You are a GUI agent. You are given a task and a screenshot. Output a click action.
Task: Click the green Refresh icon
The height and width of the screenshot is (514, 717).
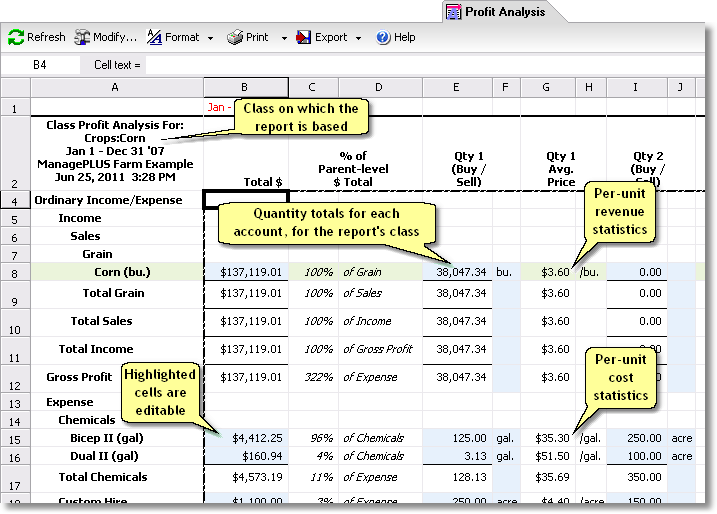pos(16,38)
